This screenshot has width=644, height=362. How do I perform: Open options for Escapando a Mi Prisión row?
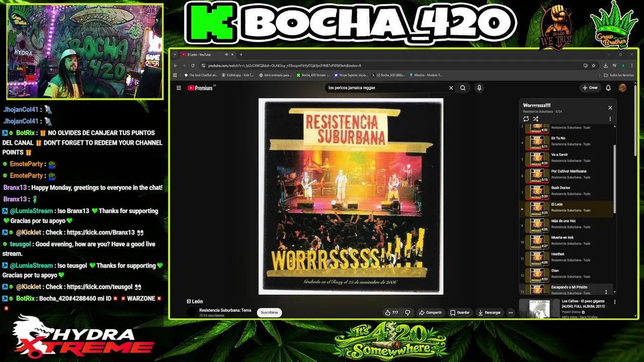click(606, 292)
